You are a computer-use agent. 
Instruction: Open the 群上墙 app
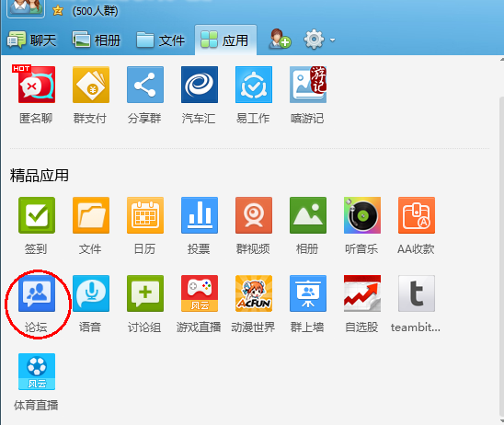308,293
